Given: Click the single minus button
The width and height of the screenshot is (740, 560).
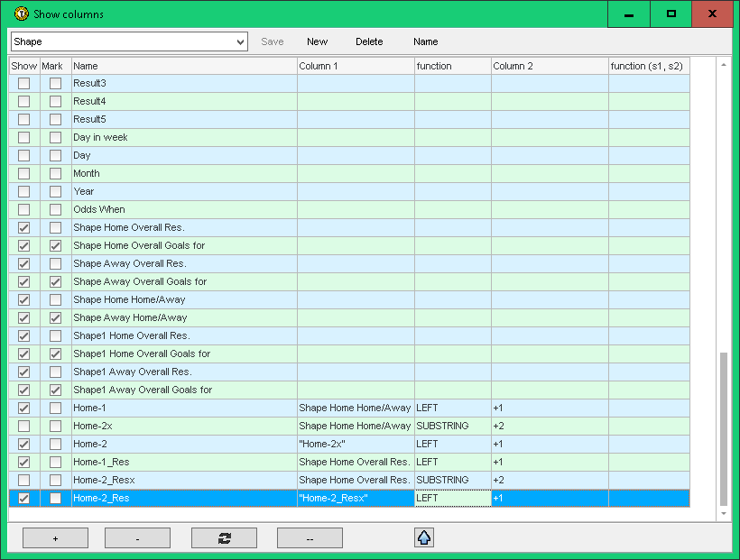Looking at the screenshot, I should [x=137, y=538].
